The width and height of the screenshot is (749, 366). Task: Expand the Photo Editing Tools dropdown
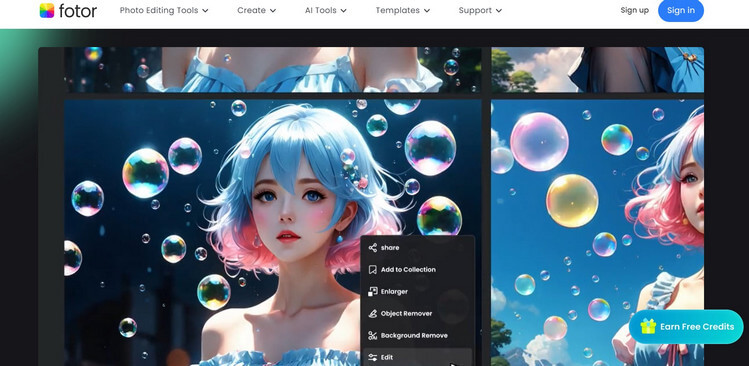tap(164, 11)
